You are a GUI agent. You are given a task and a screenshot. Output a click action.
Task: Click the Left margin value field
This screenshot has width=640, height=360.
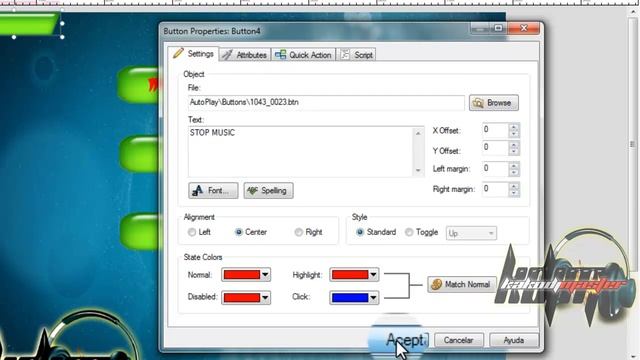pos(495,169)
